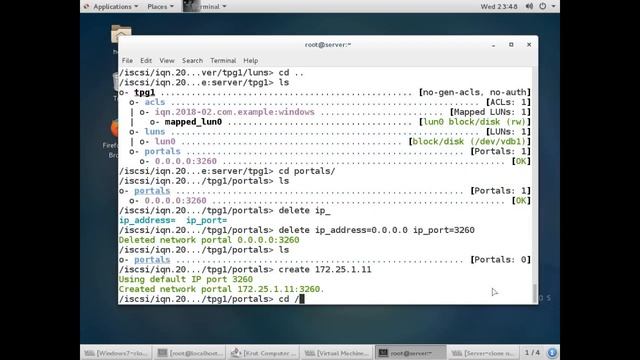
Task: Click '[Portals: 0]' text
Action: coord(501,260)
